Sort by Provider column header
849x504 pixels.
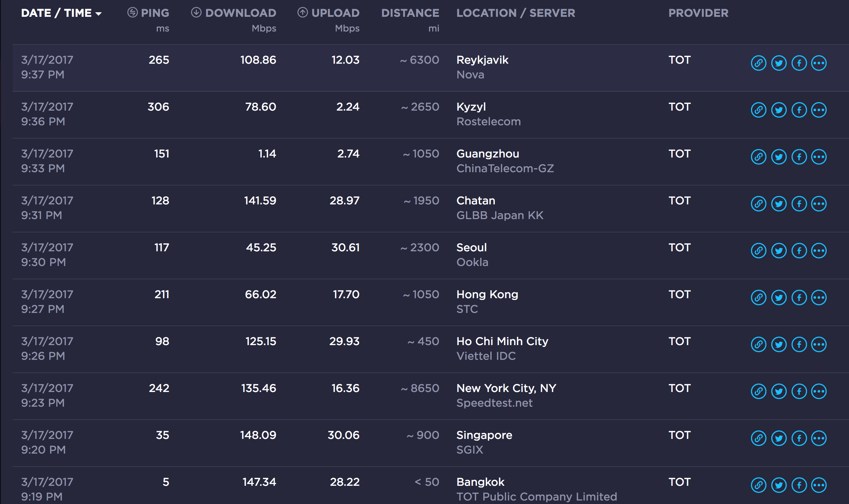pos(699,13)
